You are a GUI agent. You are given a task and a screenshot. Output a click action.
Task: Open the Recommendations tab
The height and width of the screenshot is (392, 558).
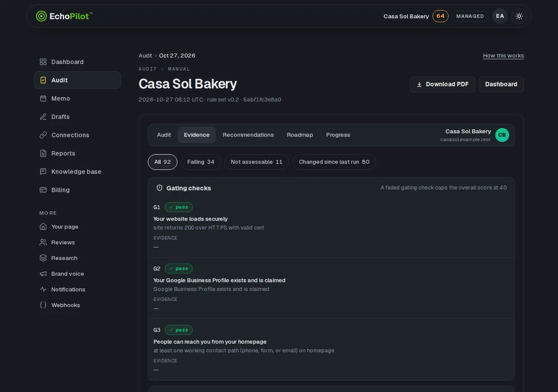tap(248, 135)
